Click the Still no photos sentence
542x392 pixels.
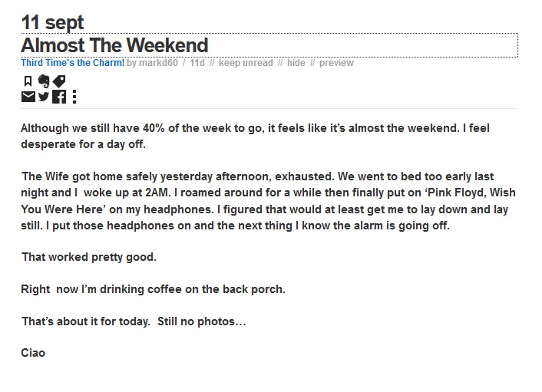[201, 321]
